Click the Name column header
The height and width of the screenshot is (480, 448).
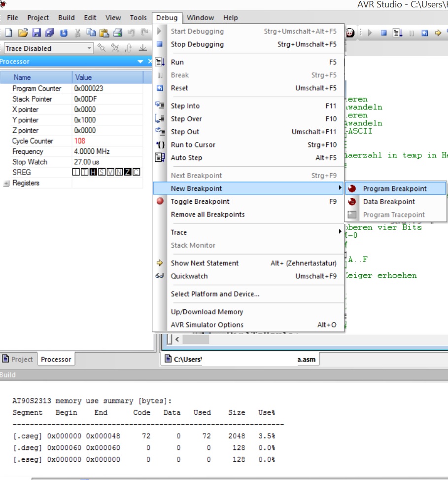click(36, 77)
